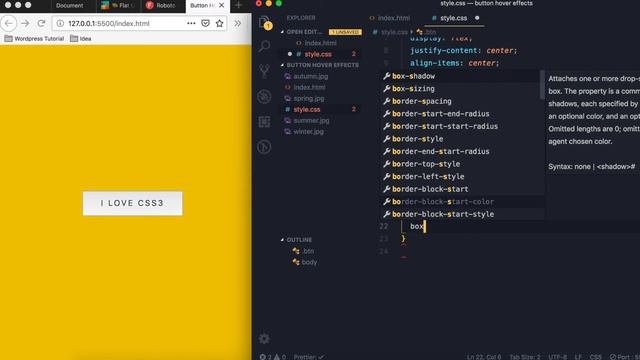Click Prettier status bar item
The image size is (640, 360).
[x=309, y=357]
